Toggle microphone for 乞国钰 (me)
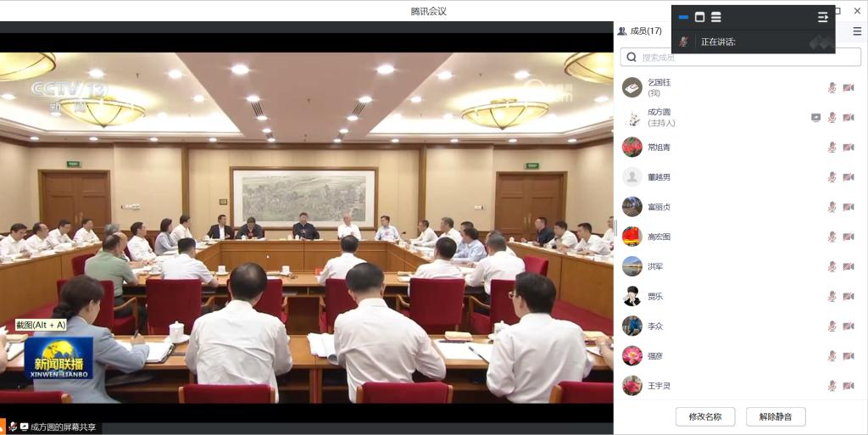Image resolution: width=868 pixels, height=435 pixels. point(832,87)
